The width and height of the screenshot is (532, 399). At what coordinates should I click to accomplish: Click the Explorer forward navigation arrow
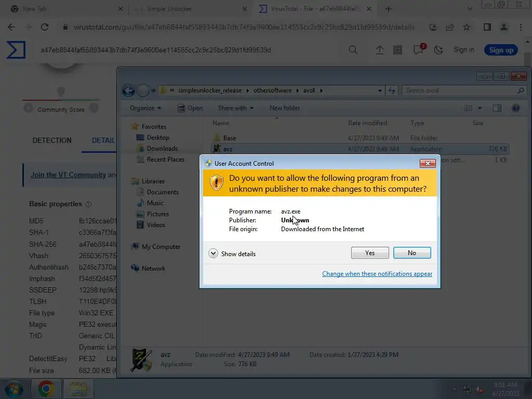(x=143, y=90)
